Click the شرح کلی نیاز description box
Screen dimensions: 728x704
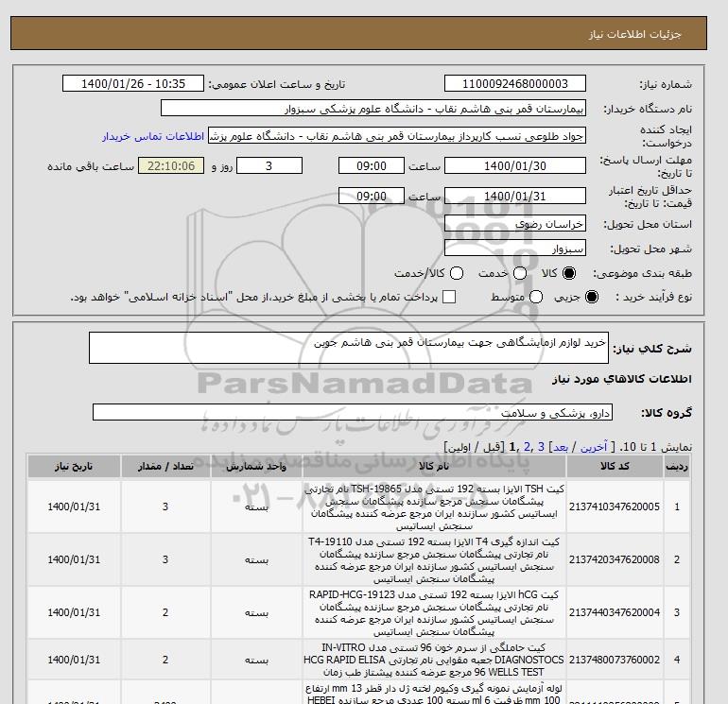point(349,348)
